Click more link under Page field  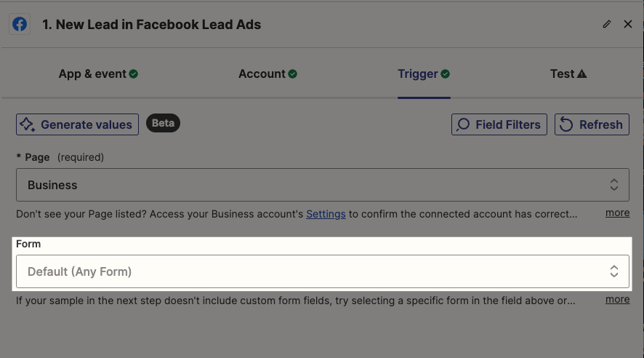617,213
